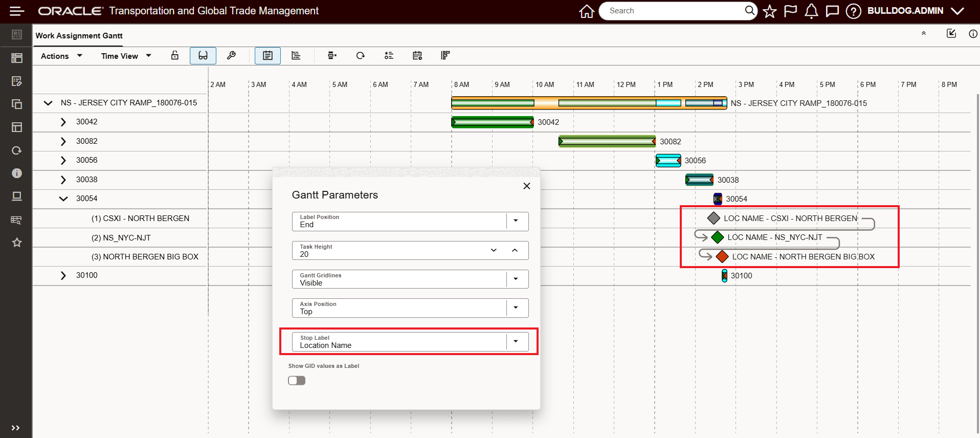Select (3) NORTH BERGEN BIG BOX row
Viewport: 980px width, 438px height.
click(145, 257)
